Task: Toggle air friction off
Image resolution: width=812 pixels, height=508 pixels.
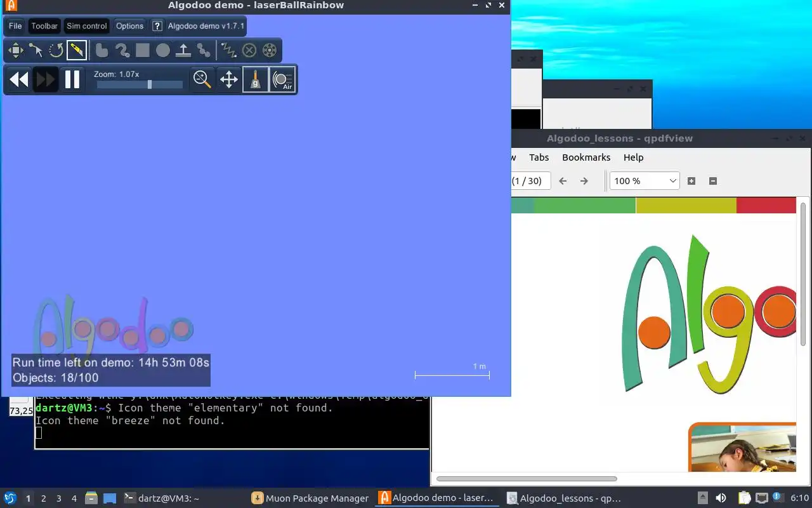Action: click(x=282, y=79)
